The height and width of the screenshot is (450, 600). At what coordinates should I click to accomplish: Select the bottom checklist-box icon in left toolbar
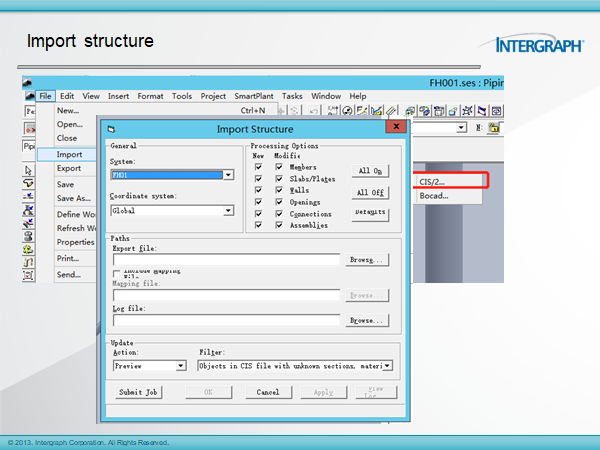(x=28, y=275)
